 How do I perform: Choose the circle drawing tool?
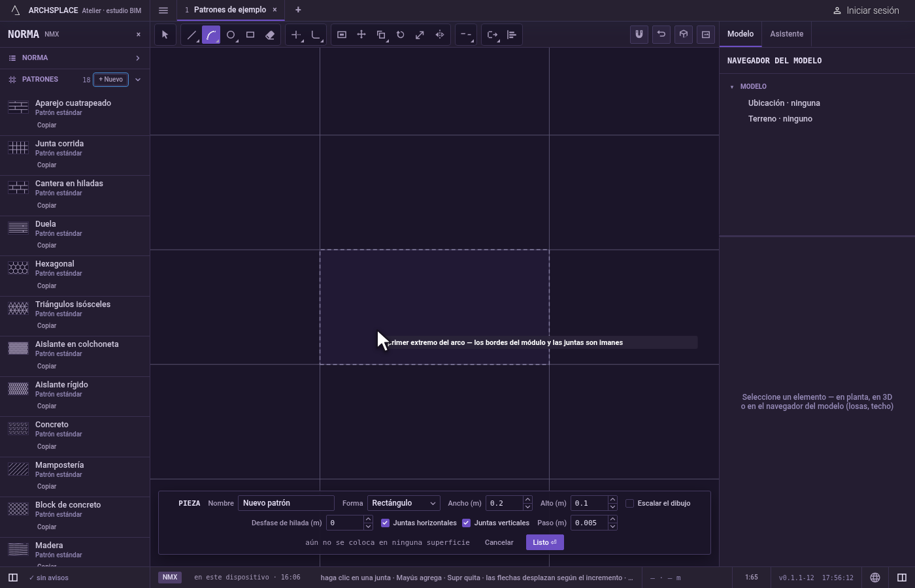click(231, 35)
